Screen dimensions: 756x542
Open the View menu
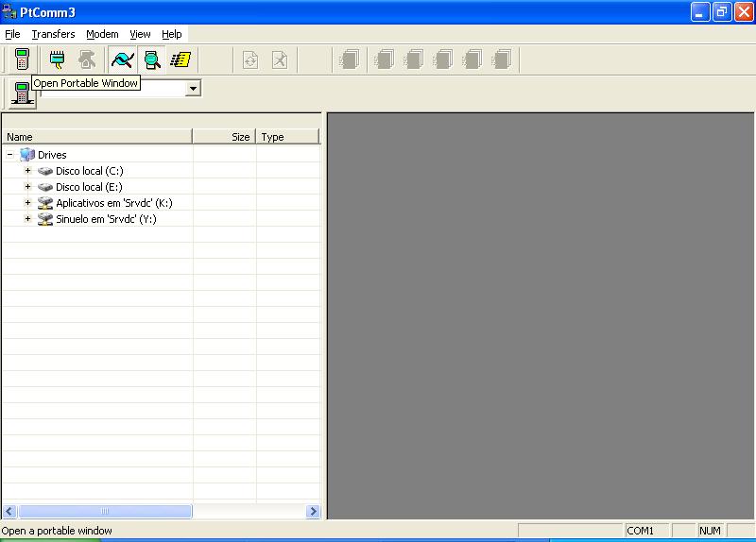140,34
